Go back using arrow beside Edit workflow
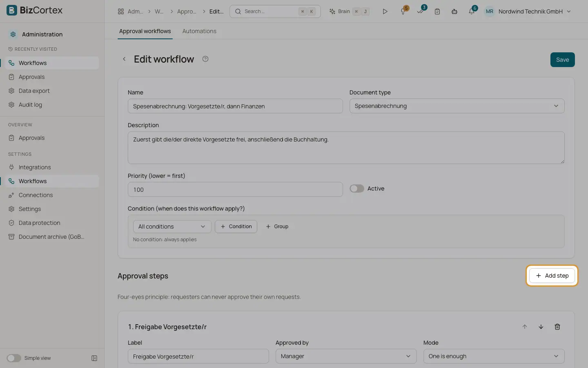The image size is (588, 368). [x=124, y=59]
